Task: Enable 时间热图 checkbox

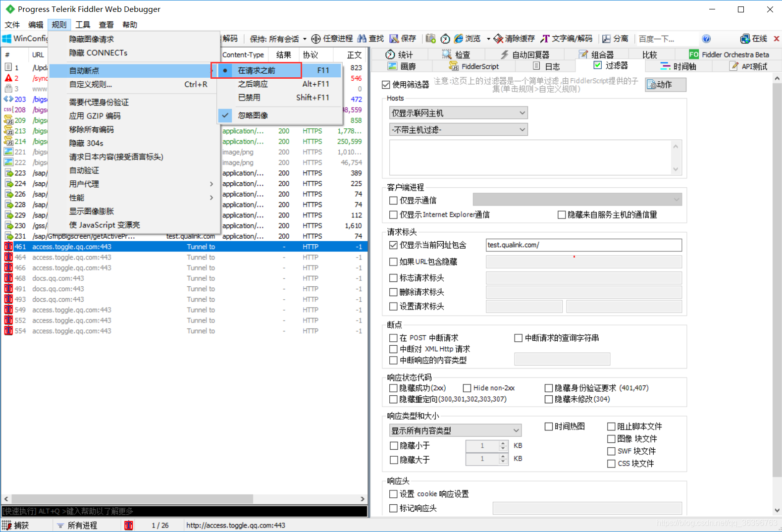Action: click(549, 426)
